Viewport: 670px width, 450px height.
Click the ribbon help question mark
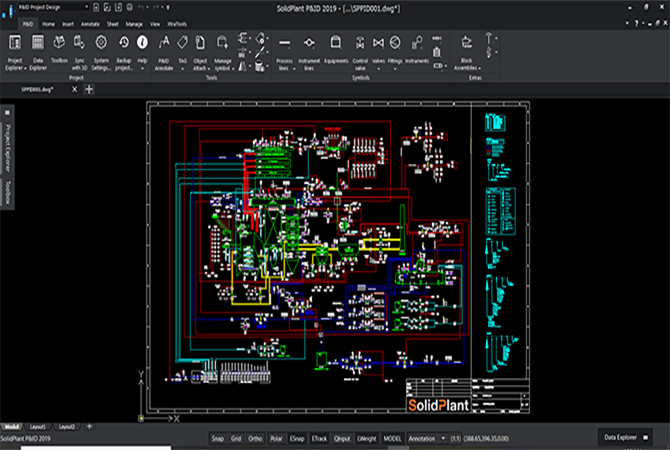coord(637,24)
